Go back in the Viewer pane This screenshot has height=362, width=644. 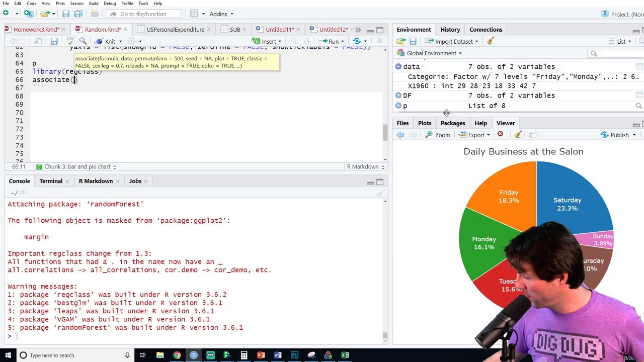click(x=400, y=135)
